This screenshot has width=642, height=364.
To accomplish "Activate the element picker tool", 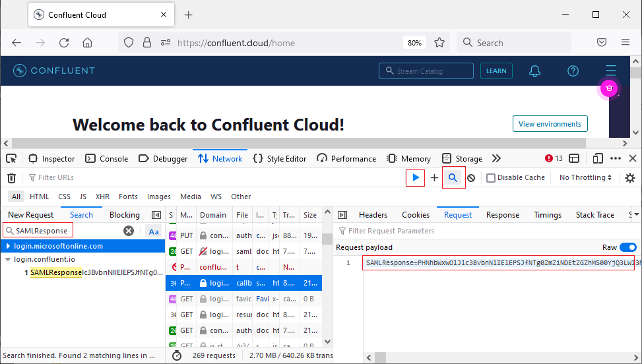I will [11, 159].
